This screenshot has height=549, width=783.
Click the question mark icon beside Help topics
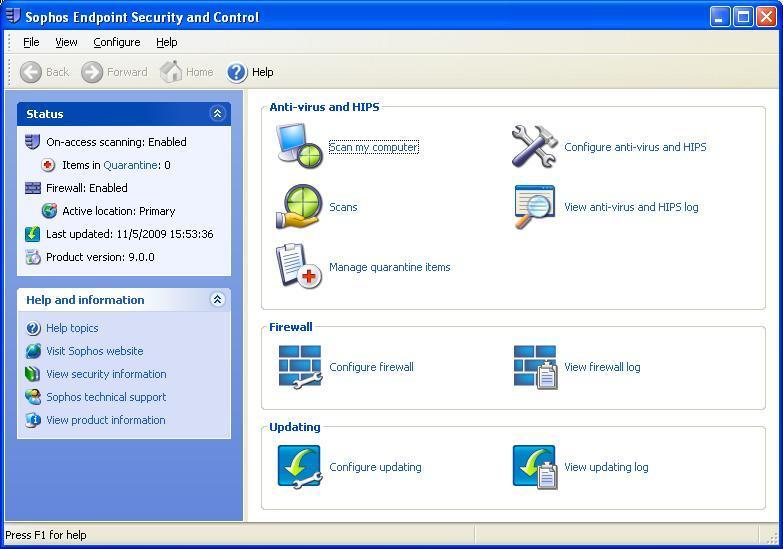[33, 328]
